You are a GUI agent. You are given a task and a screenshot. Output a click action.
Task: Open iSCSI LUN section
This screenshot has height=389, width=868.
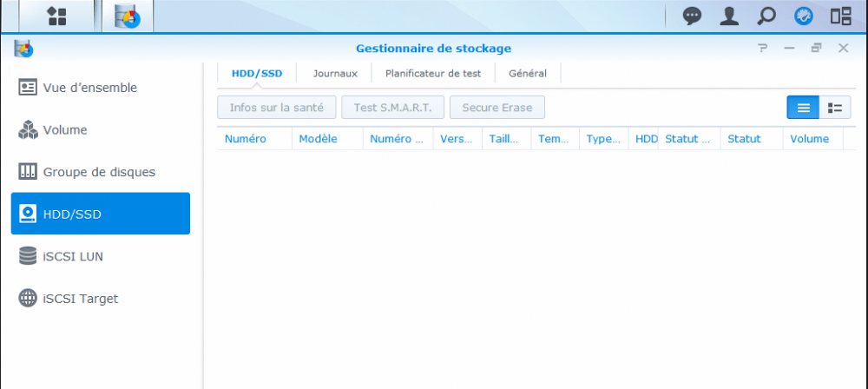coord(100,256)
